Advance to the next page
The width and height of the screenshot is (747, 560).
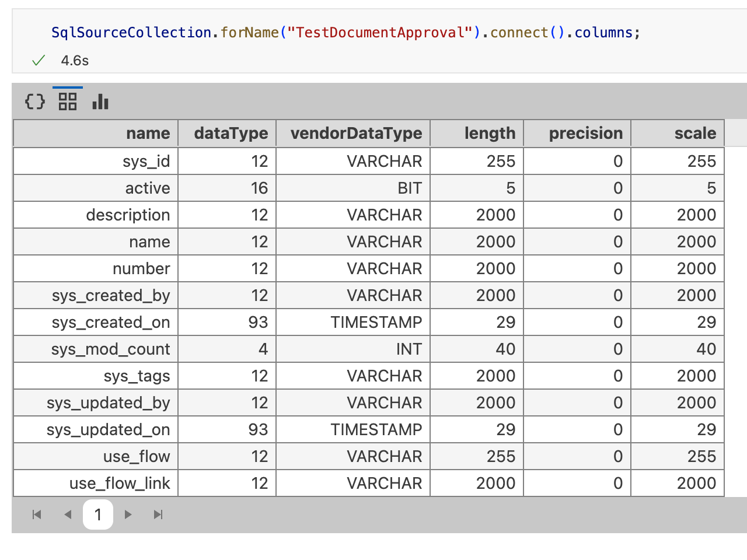pos(128,514)
